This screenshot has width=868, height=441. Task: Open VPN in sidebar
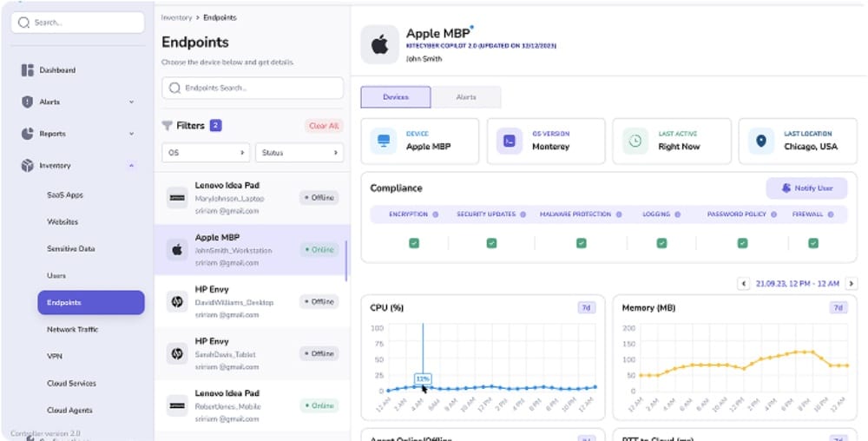[x=54, y=356]
